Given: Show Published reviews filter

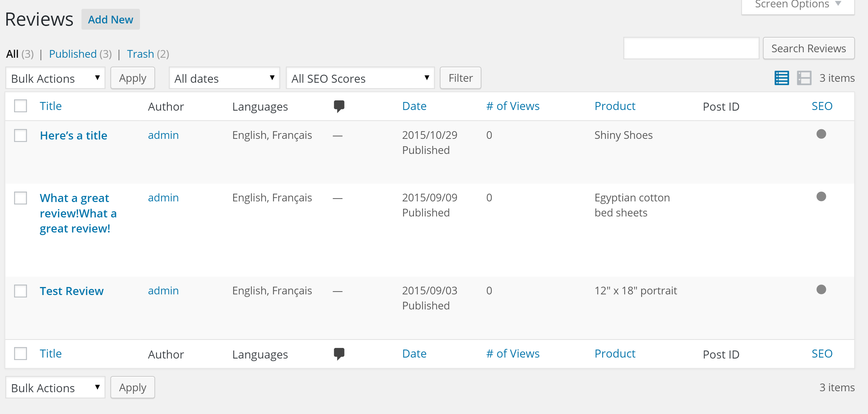Looking at the screenshot, I should tap(73, 54).
